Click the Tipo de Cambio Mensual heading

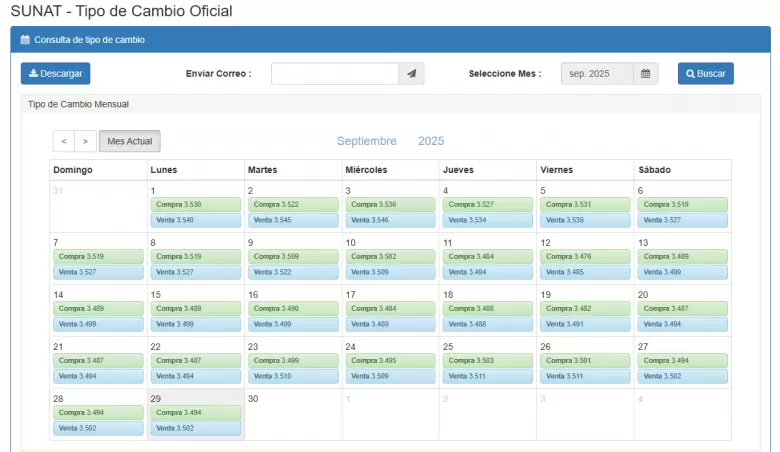78,104
